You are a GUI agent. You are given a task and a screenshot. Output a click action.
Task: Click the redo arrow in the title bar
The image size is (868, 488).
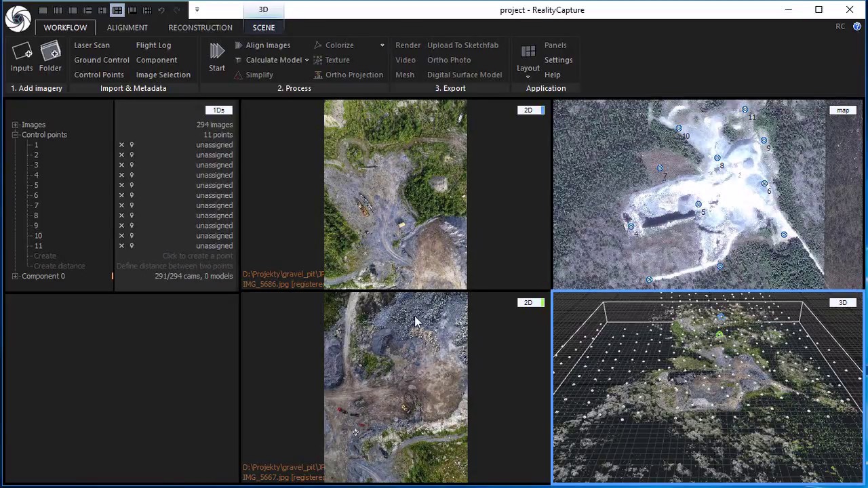(176, 10)
